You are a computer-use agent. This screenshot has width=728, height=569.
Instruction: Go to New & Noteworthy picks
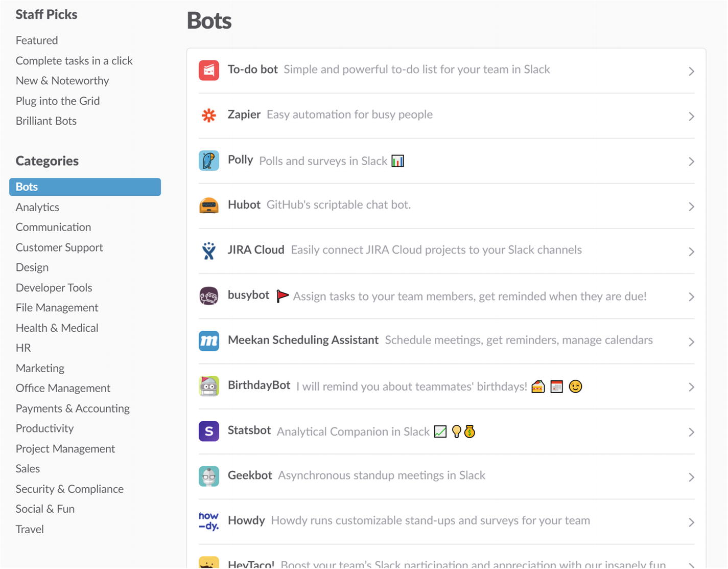[62, 81]
